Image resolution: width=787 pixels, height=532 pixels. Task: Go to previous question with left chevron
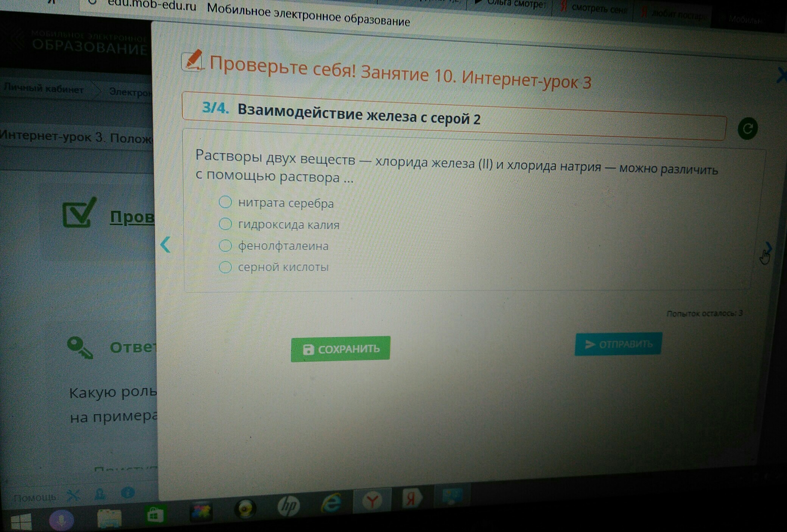[x=166, y=245]
